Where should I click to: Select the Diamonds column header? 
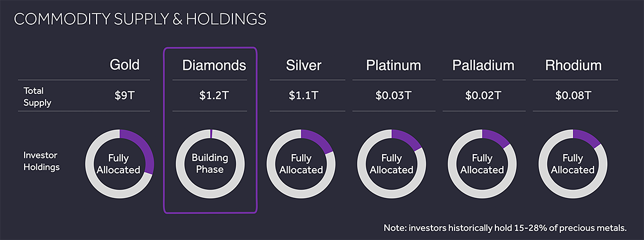(x=214, y=66)
